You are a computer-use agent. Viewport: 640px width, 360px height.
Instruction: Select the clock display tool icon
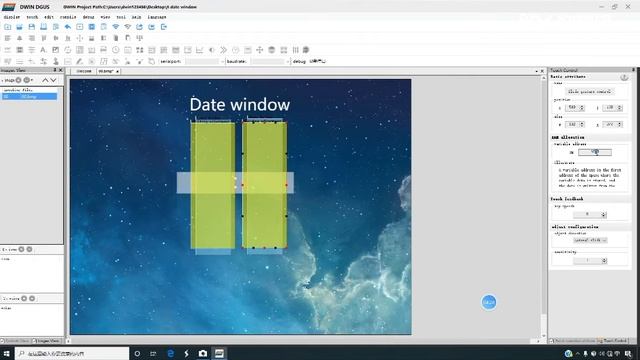(116, 50)
